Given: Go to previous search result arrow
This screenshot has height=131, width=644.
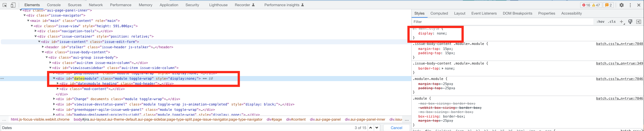Looking at the screenshot, I should (370, 128).
